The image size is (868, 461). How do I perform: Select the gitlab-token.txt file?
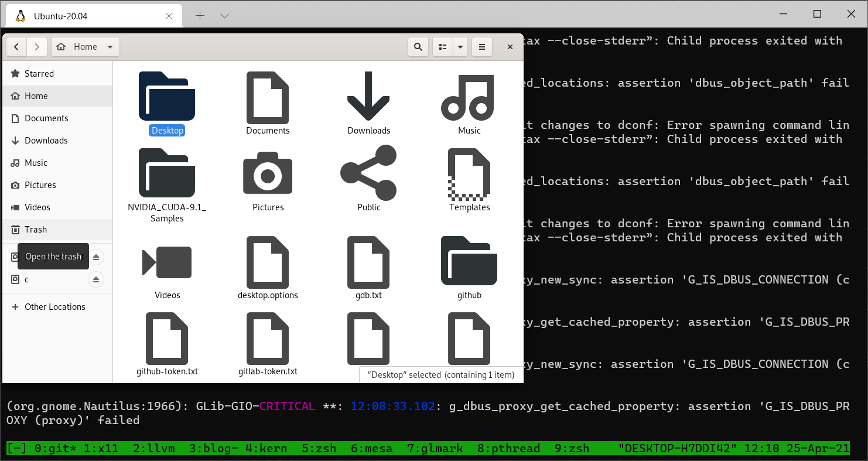click(x=268, y=338)
